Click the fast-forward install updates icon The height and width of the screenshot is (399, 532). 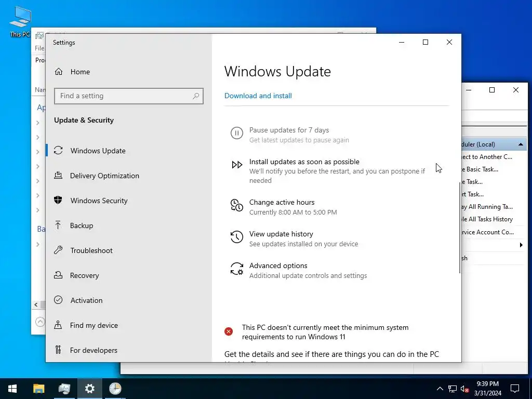[x=237, y=165]
